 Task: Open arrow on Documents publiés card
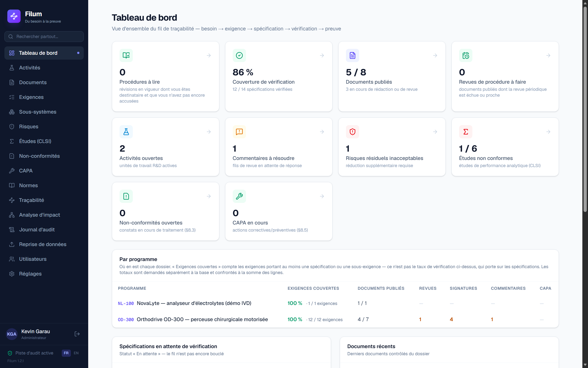[435, 55]
